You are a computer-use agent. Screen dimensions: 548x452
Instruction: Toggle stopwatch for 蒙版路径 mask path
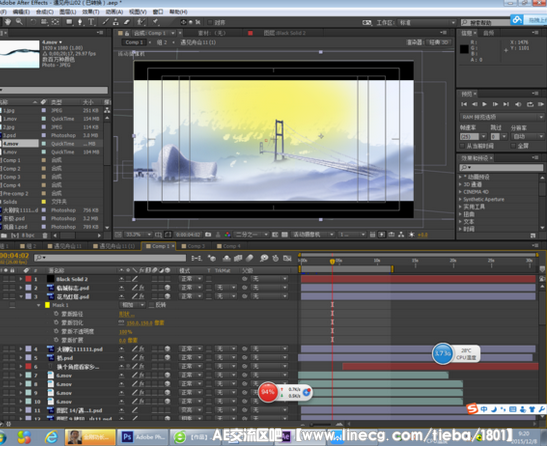pos(56,314)
